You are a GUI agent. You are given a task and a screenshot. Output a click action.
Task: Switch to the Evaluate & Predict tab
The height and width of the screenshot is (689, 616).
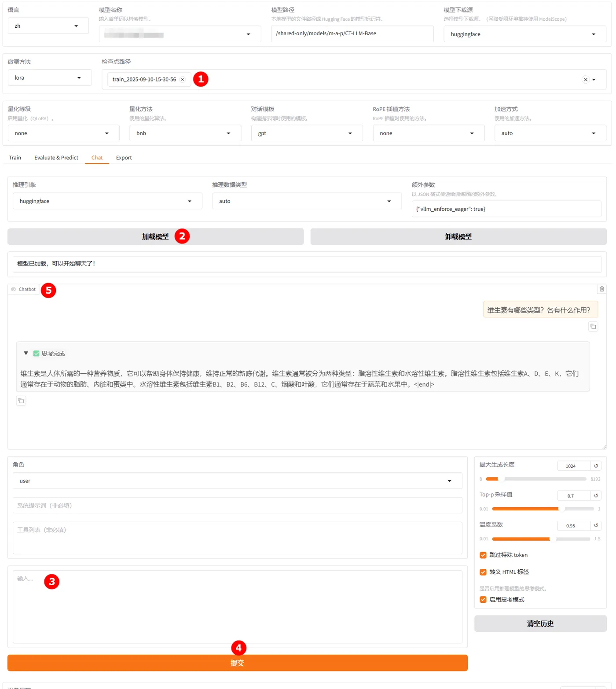pos(56,158)
